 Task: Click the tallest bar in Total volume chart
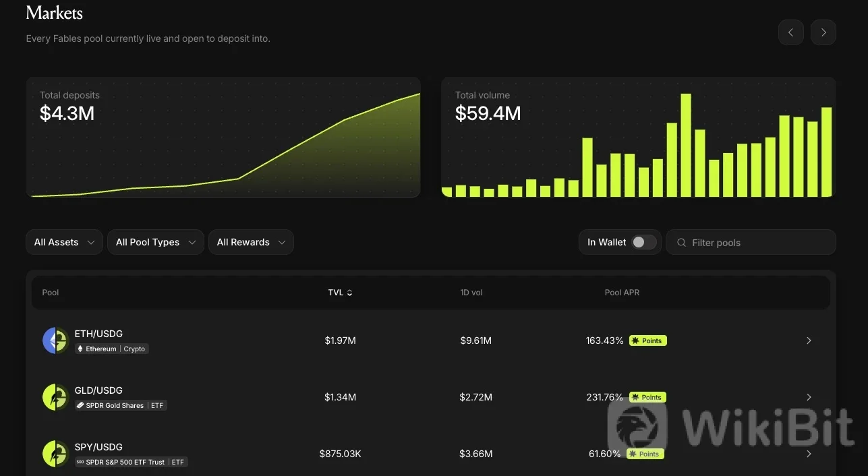686,145
